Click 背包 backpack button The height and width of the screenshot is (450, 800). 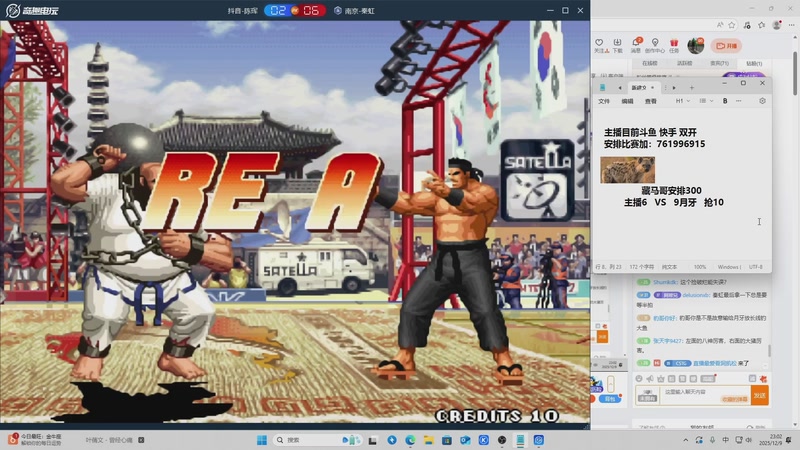click(610, 399)
